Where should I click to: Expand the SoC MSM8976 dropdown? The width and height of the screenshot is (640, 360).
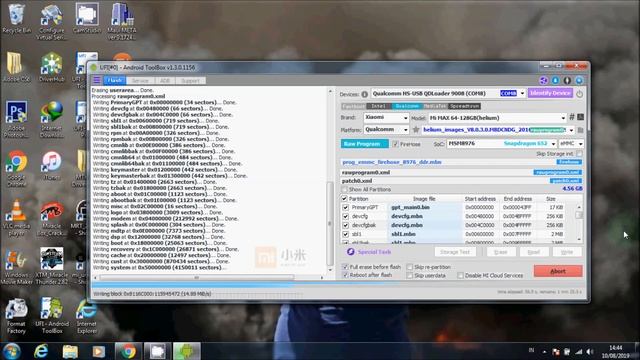point(553,144)
